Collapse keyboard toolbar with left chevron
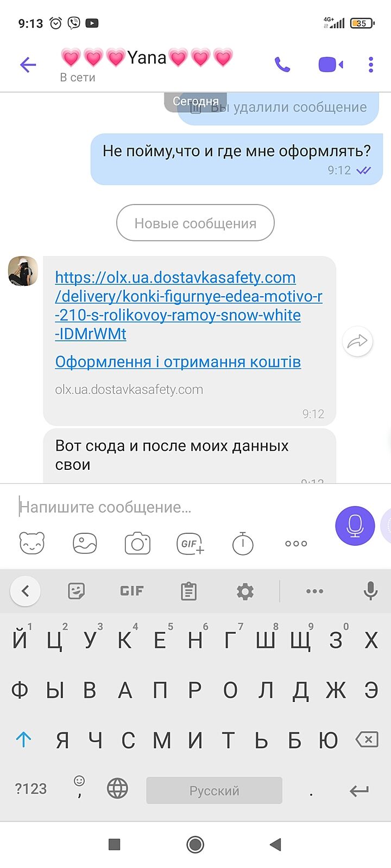The height and width of the screenshot is (868, 391). tap(25, 591)
